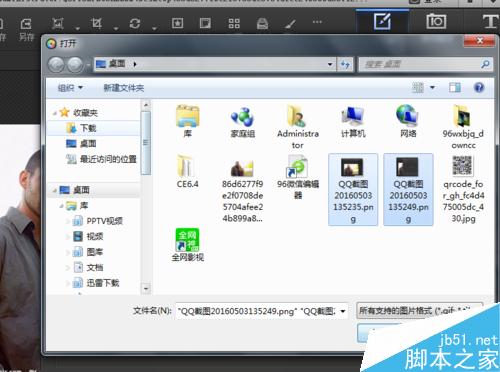The image size is (500, 372).
Task: Collapse the 桌面 tree node
Action: point(54,190)
